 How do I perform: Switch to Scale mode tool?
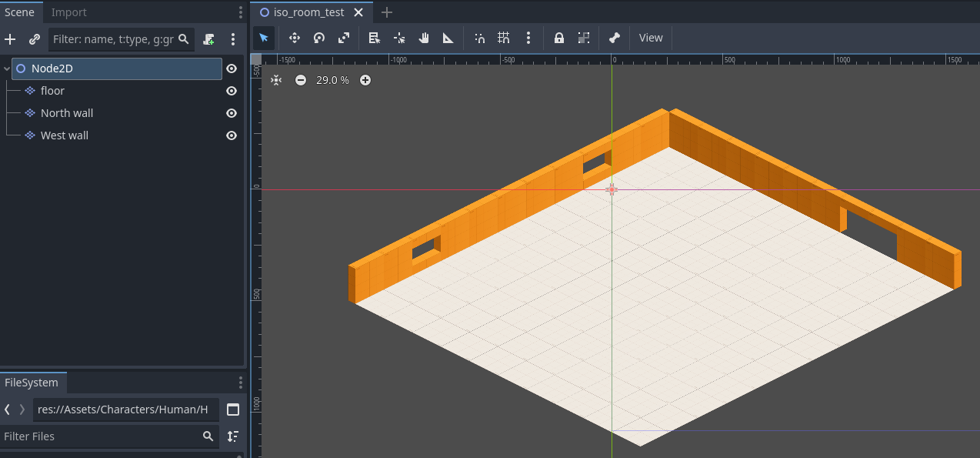coord(343,38)
